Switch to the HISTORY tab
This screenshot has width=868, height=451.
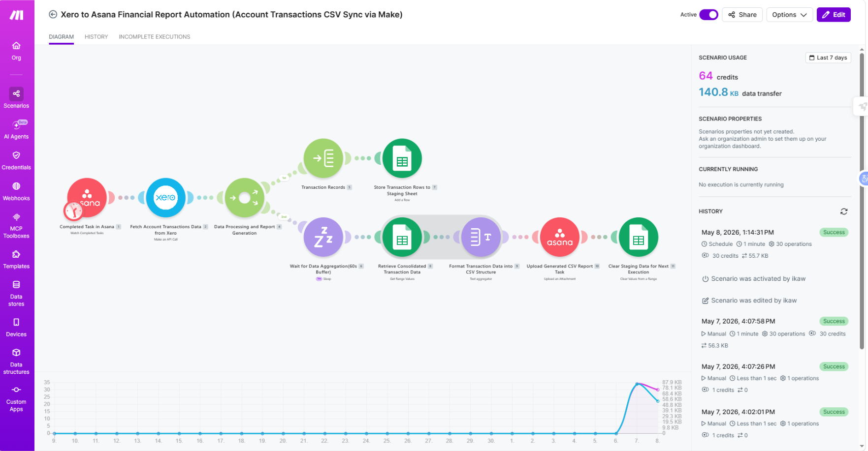(96, 37)
